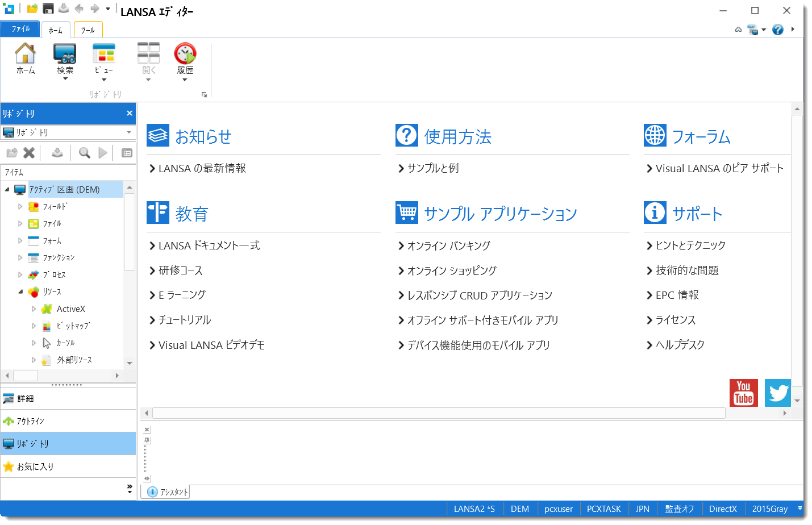Open the リポジトリ combo box dropdown
This screenshot has width=812, height=525.
point(129,132)
